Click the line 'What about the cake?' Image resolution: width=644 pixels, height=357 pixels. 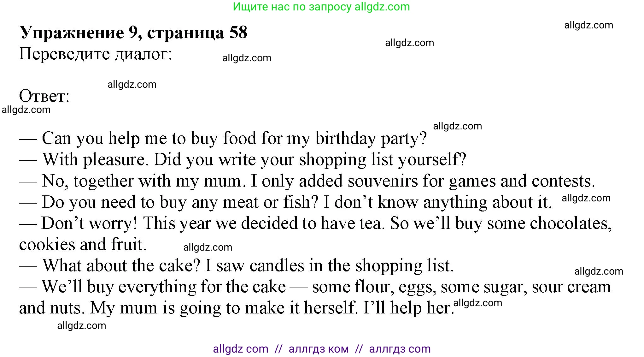(236, 266)
